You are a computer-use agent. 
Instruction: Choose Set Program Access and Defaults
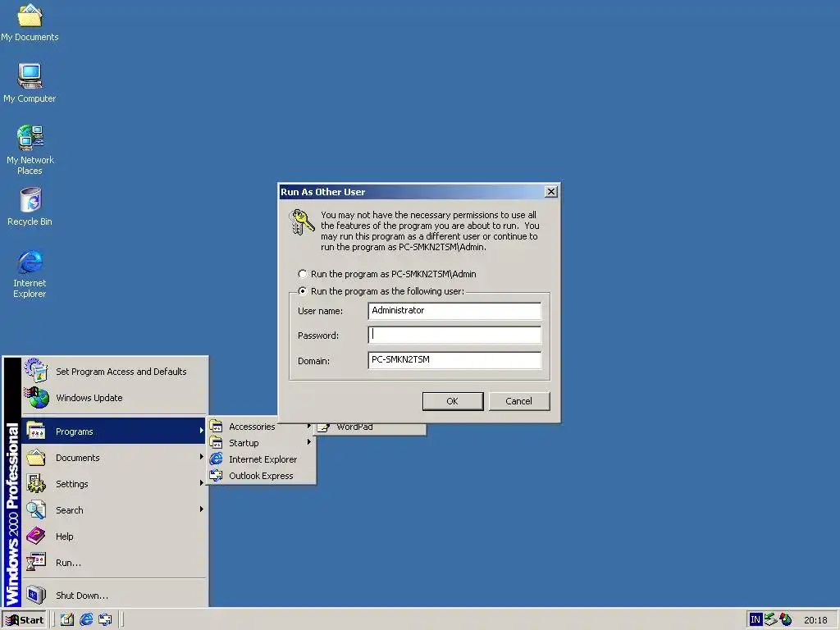(x=114, y=372)
